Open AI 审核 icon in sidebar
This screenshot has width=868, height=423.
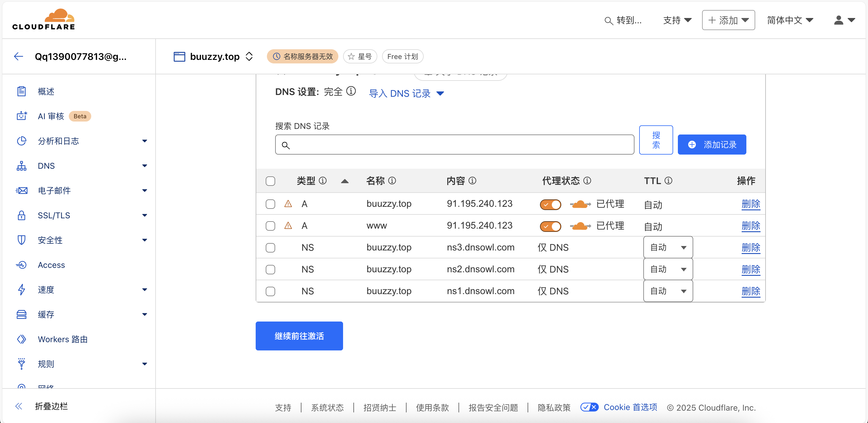(x=22, y=116)
